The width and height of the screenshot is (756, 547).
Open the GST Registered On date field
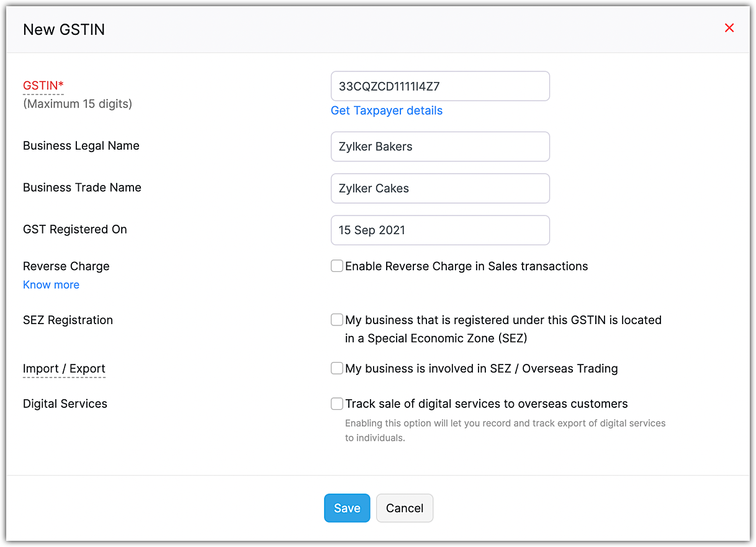pos(440,230)
